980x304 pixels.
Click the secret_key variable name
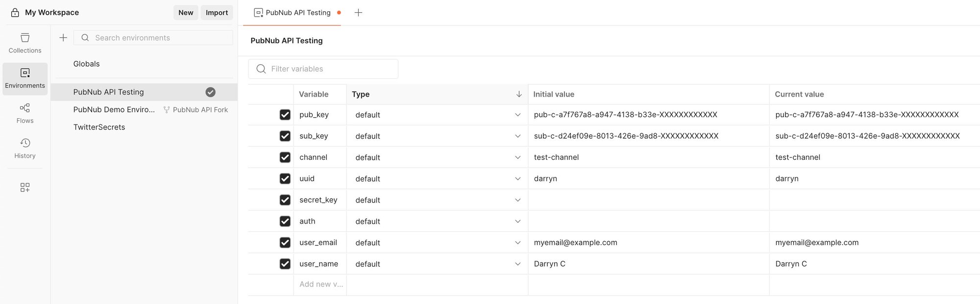coord(318,200)
